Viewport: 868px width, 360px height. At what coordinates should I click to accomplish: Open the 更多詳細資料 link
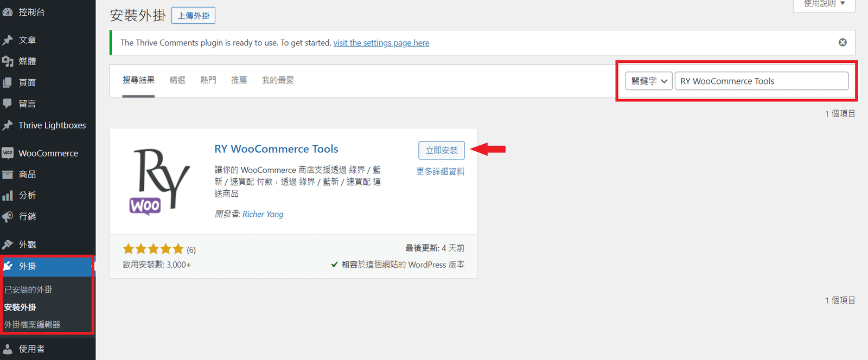pyautogui.click(x=441, y=171)
